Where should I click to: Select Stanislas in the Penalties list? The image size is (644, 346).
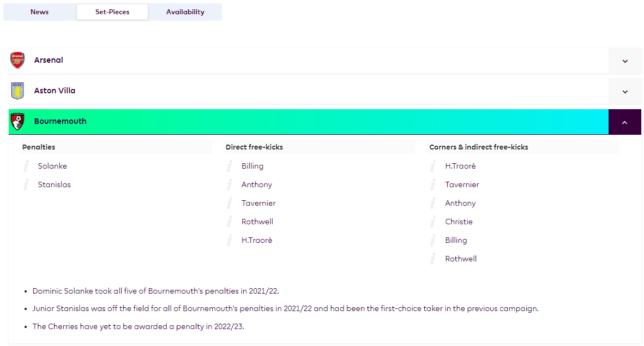tap(54, 184)
